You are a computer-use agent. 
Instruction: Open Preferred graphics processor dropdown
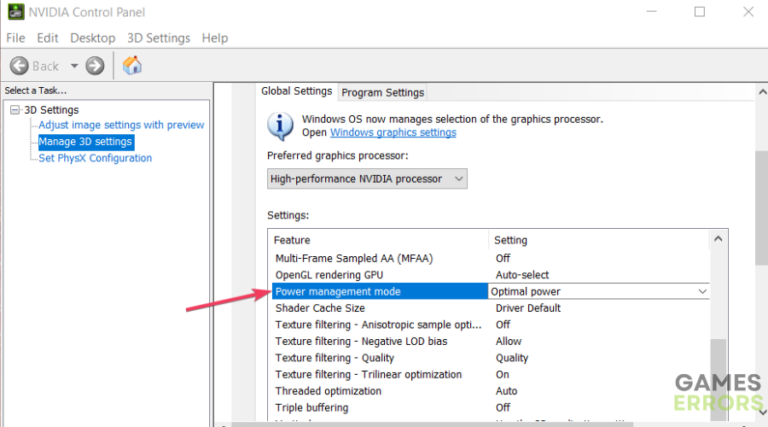(x=368, y=179)
